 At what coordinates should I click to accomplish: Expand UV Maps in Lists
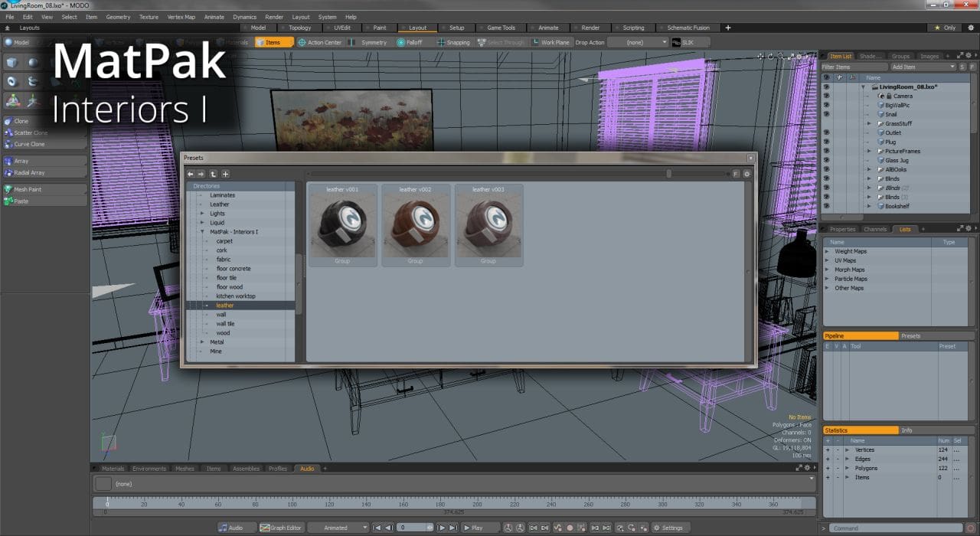tap(827, 260)
